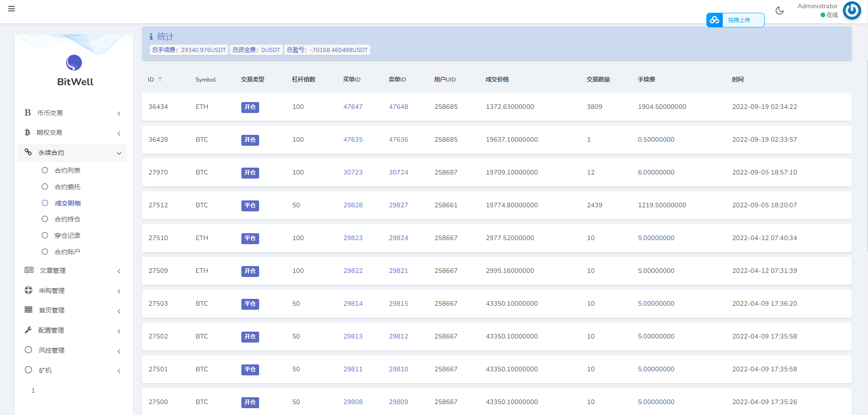Open buy order 47647 link

[x=353, y=107]
